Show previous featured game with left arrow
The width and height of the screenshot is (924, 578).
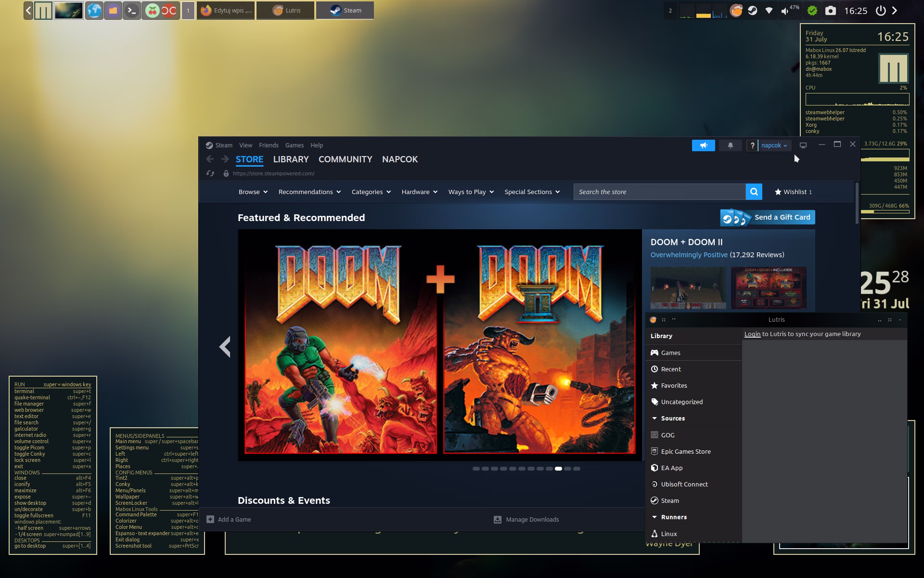(225, 346)
